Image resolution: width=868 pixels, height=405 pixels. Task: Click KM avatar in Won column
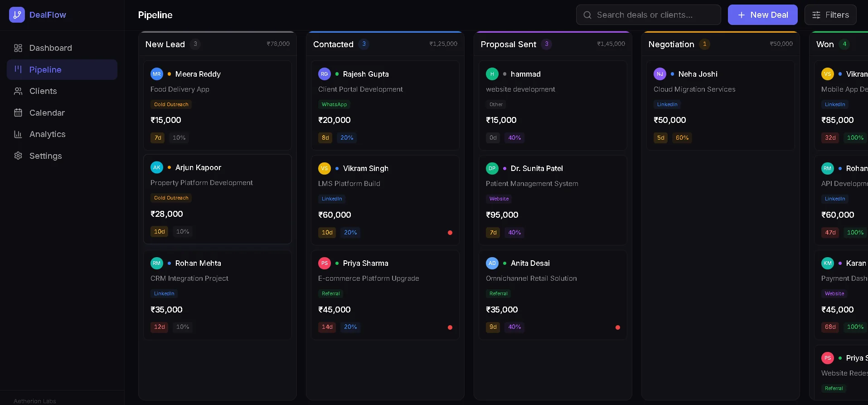828,263
